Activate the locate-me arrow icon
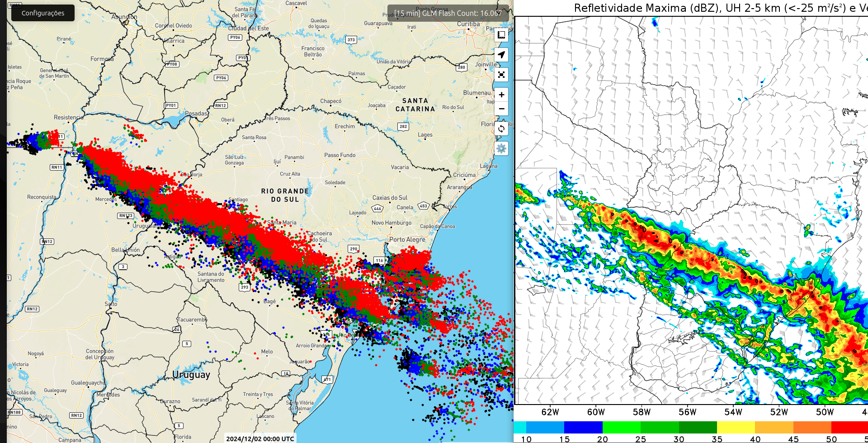 click(501, 55)
